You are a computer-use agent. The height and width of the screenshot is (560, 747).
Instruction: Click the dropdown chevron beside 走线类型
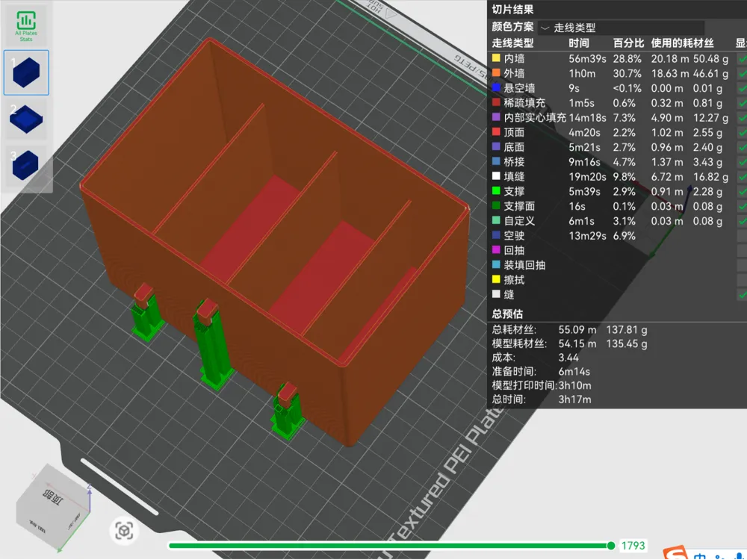click(545, 28)
